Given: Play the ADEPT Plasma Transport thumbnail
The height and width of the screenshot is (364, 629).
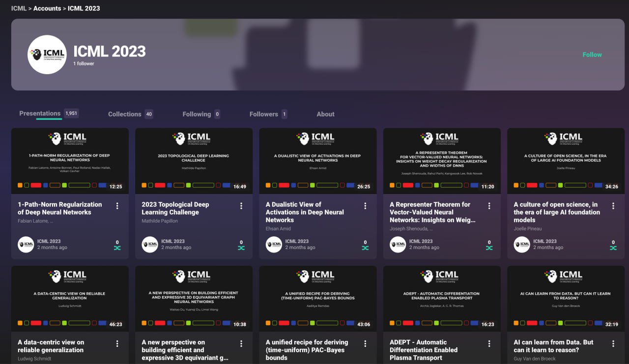Looking at the screenshot, I should click(442, 299).
